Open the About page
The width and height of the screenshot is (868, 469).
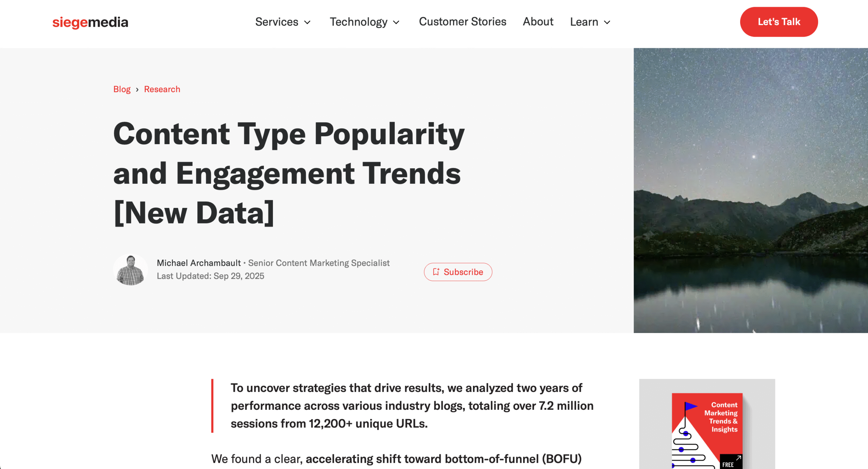(x=538, y=22)
